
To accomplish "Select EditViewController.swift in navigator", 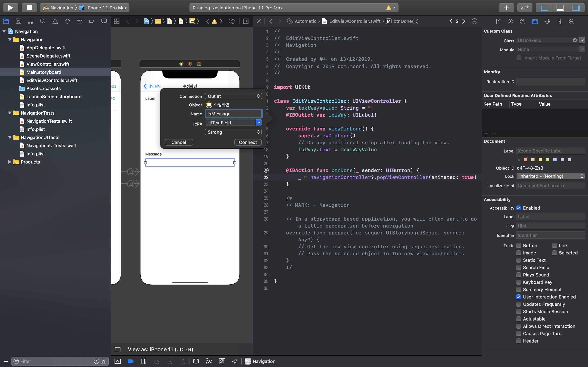I will pyautogui.click(x=52, y=80).
